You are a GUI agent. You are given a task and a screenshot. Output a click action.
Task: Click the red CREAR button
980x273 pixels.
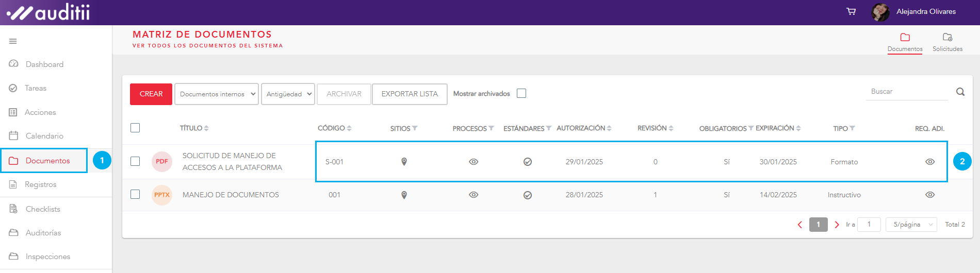click(151, 94)
